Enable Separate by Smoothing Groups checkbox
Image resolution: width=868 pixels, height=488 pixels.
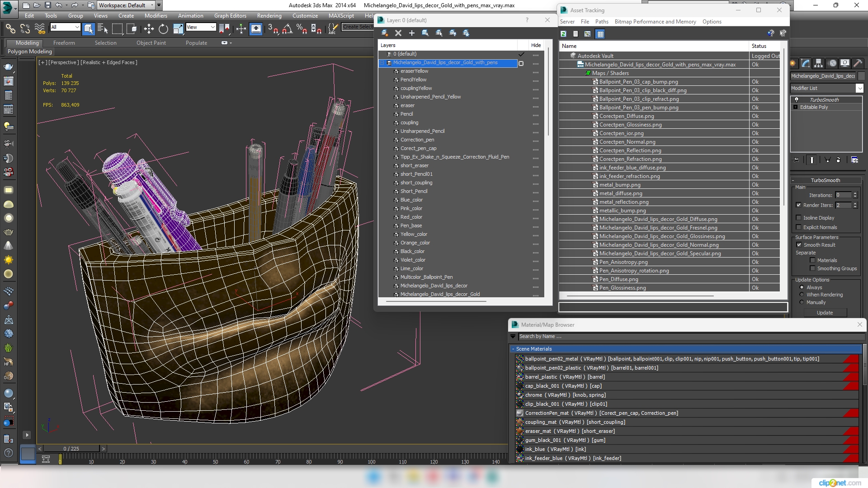coord(812,268)
